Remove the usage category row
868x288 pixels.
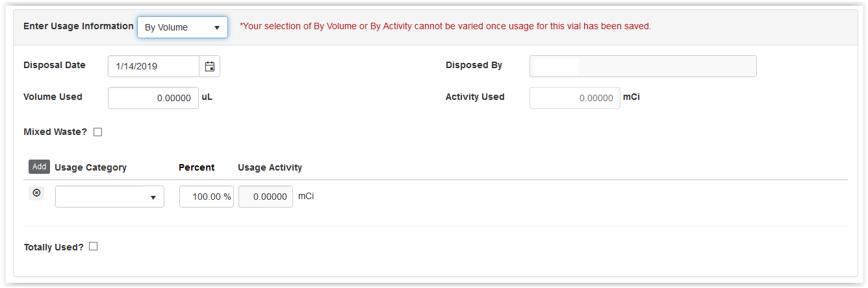[x=36, y=193]
